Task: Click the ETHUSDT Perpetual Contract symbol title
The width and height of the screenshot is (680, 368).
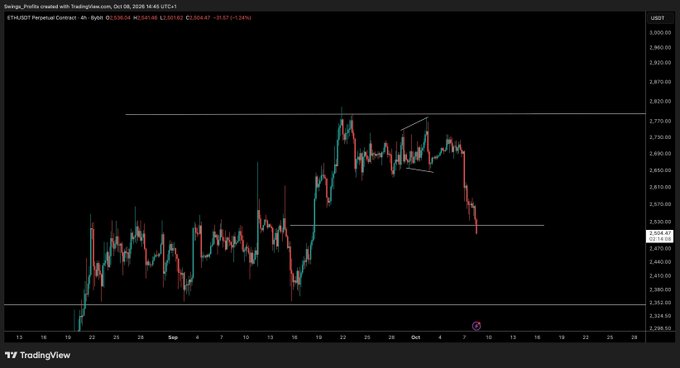Action: 42,18
